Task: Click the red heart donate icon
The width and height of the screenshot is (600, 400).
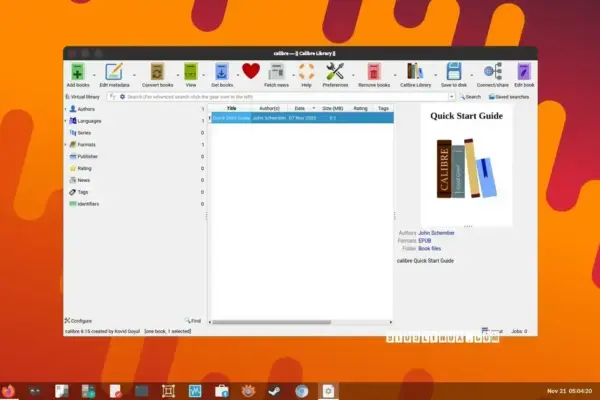Action: click(x=251, y=71)
